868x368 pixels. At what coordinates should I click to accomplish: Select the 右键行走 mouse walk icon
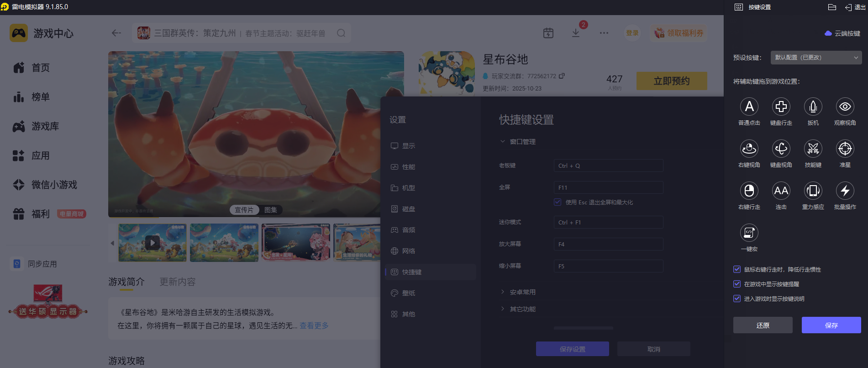click(749, 191)
